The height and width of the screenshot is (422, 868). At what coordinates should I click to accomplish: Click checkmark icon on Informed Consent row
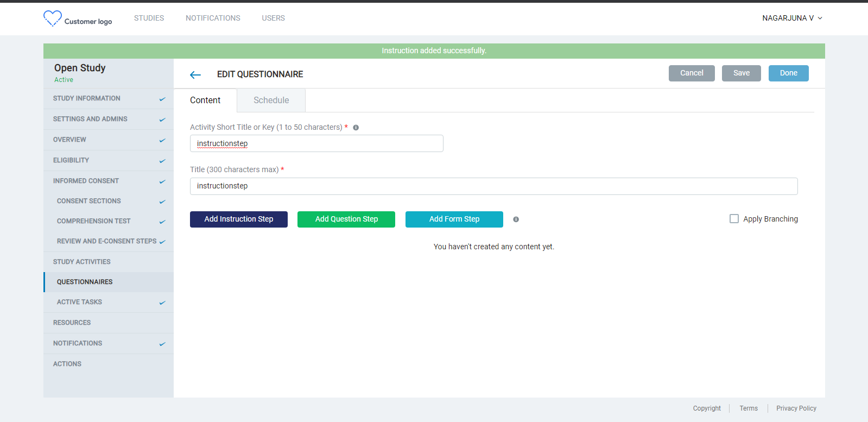[162, 181]
